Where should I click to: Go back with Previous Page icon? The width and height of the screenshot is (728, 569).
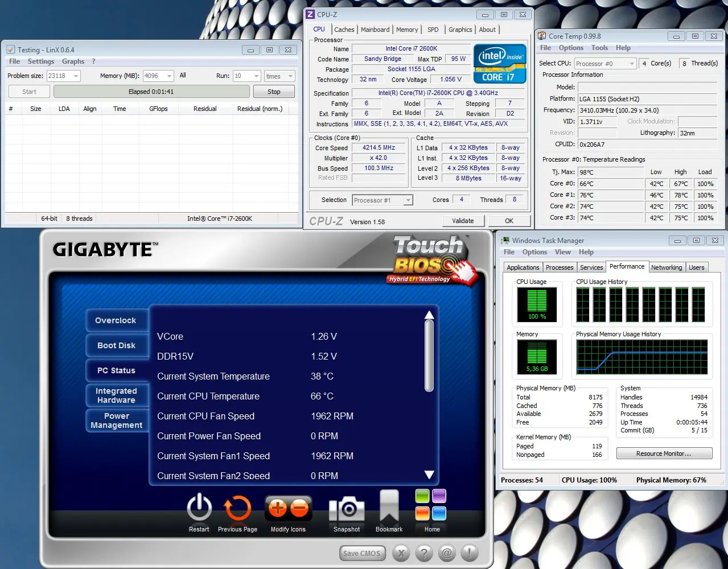coord(237,508)
